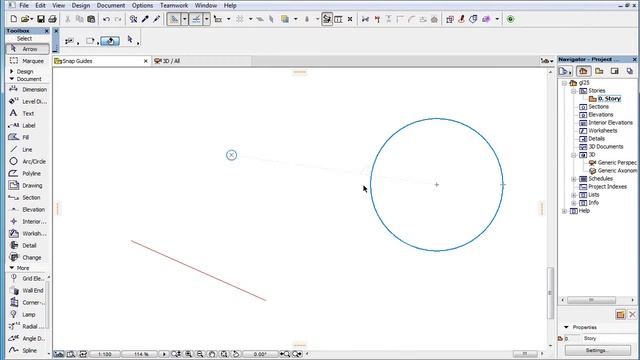Image resolution: width=640 pixels, height=360 pixels.
Task: Toggle the snap guides button in toolbar
Action: (x=196, y=19)
